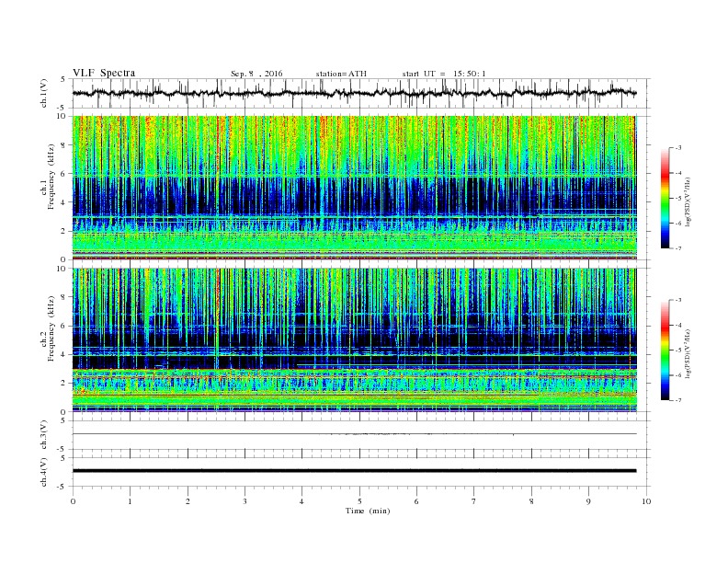Click the ch.2 'log(PSD)(V²/Hz)' colorbar label

coord(688,353)
